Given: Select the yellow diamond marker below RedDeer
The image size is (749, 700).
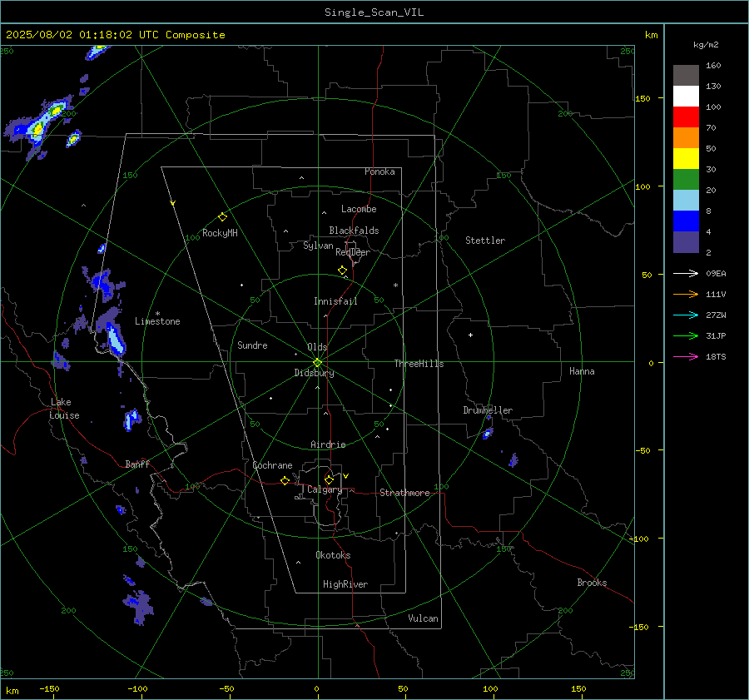Looking at the screenshot, I should 342,271.
